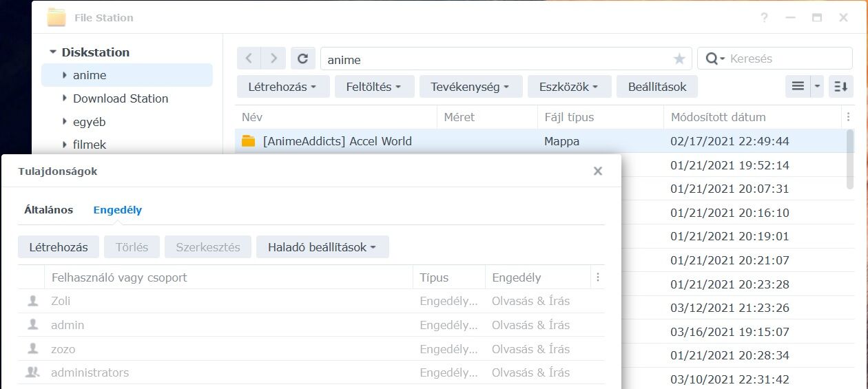This screenshot has width=868, height=389.
Task: Open the Létrehozás dropdown in toolbar
Action: coord(282,87)
